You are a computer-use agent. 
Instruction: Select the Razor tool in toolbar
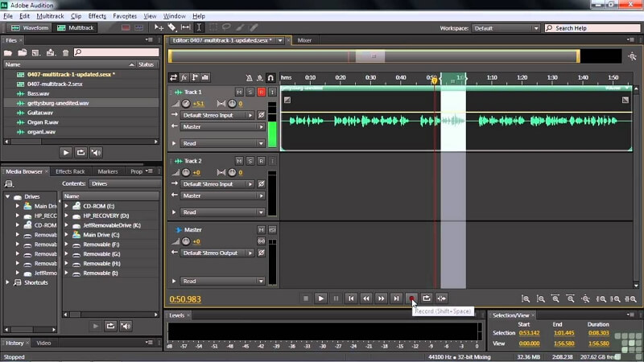(x=171, y=27)
